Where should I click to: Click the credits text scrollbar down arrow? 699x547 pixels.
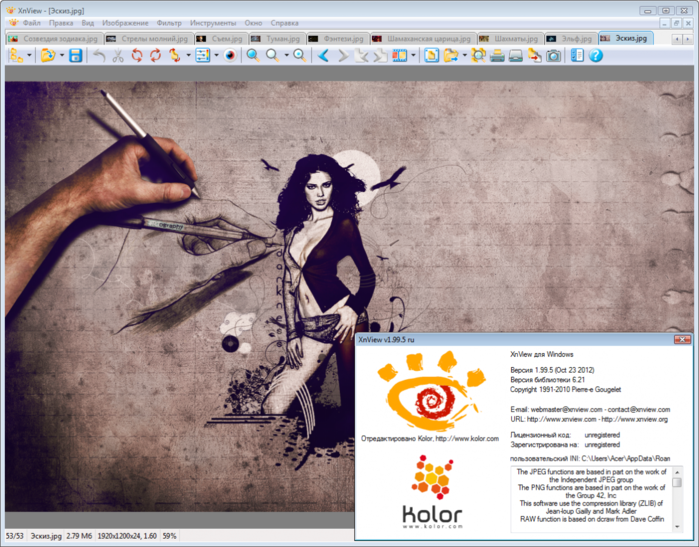tap(677, 526)
